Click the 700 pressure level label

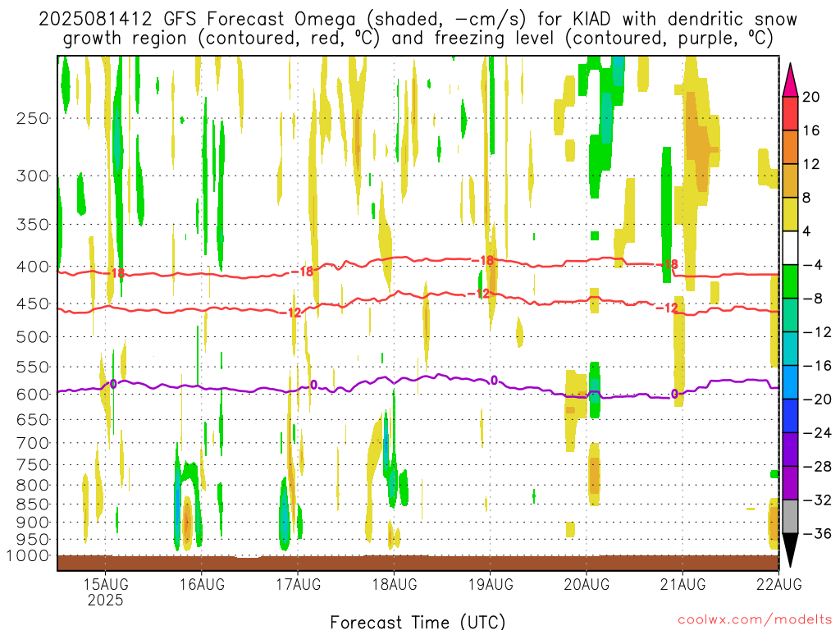point(33,443)
